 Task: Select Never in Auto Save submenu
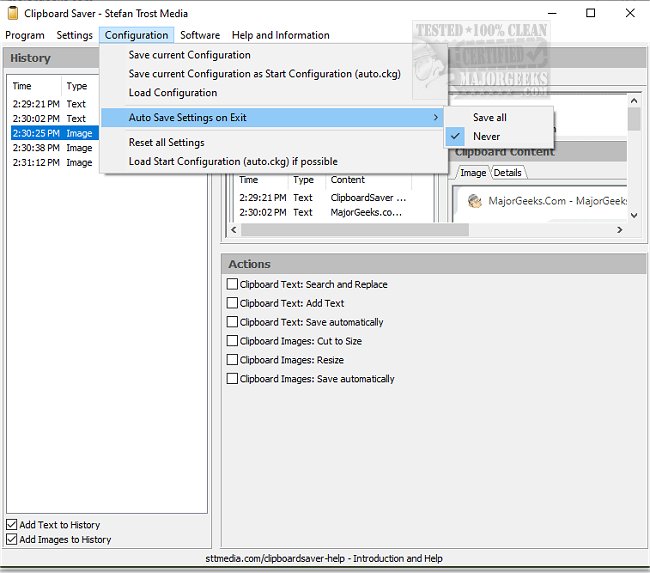(499, 136)
